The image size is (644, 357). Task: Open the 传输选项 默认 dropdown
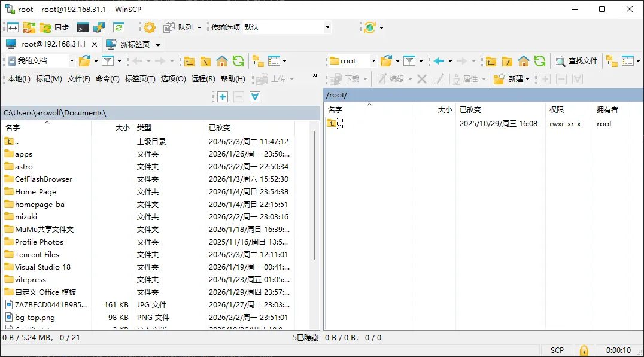coord(327,27)
